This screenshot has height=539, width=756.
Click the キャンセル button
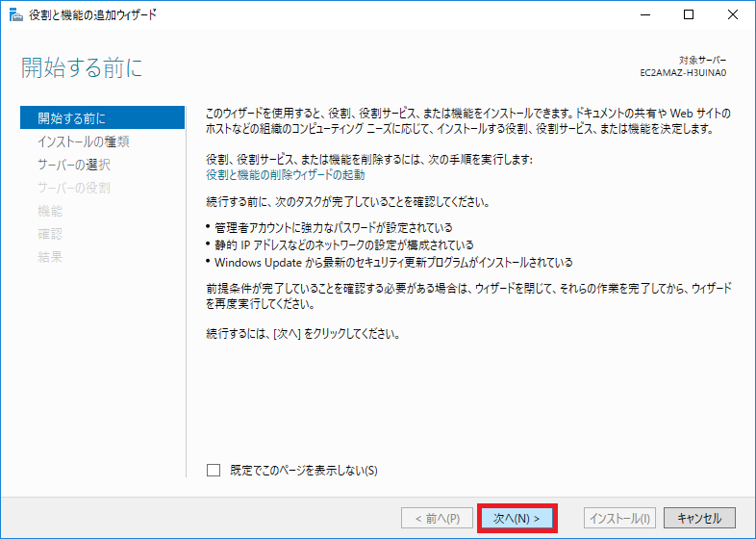[699, 518]
